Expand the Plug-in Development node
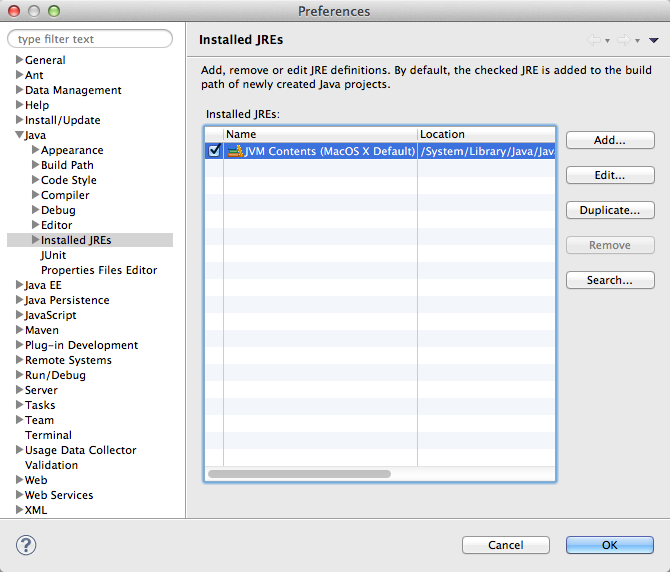The height and width of the screenshot is (572, 670). pyautogui.click(x=19, y=344)
